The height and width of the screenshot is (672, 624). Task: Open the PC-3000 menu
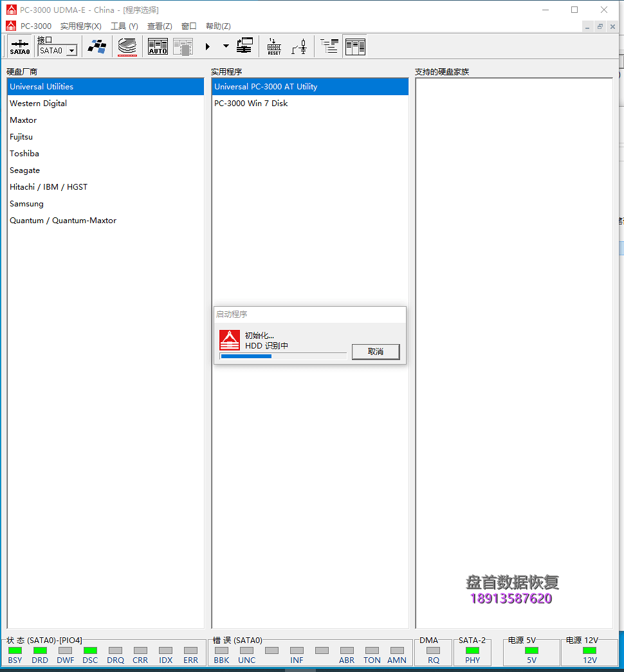coord(36,26)
